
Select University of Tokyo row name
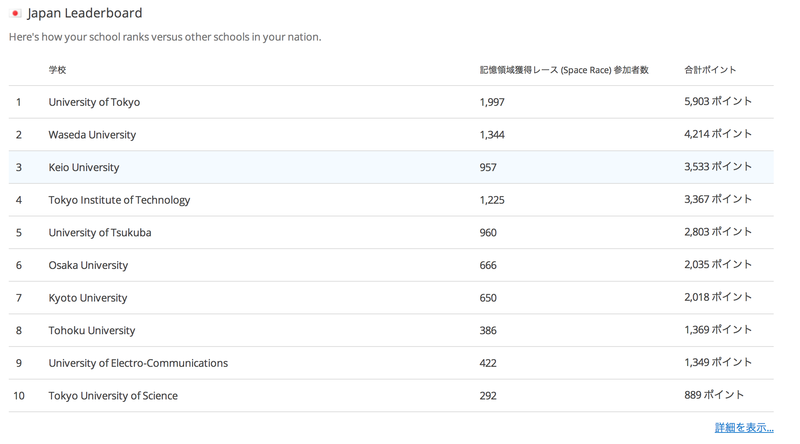(x=94, y=102)
